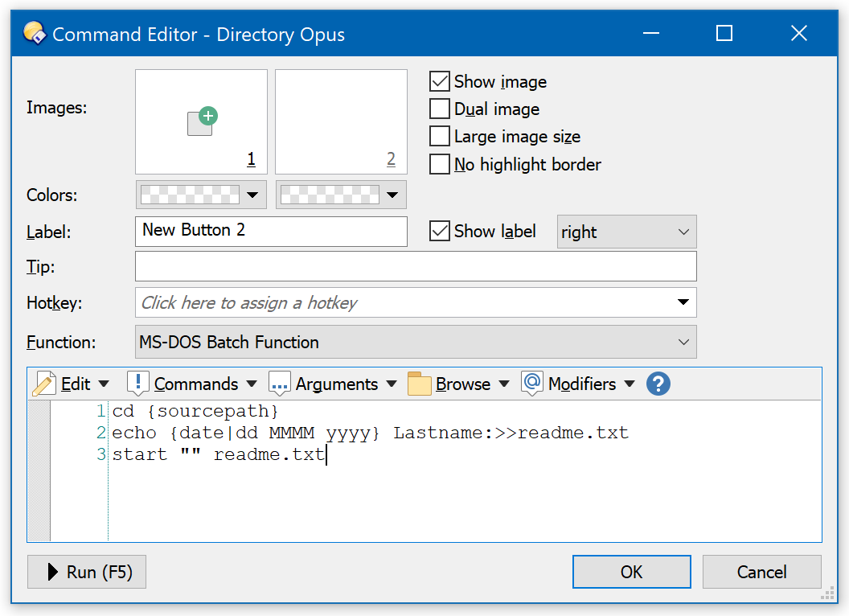Click the Modifiers at-sign icon
The image size is (849, 616).
[x=531, y=384]
